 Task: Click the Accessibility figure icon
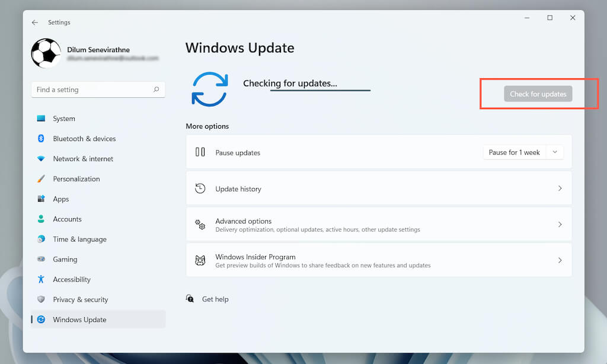(x=41, y=279)
